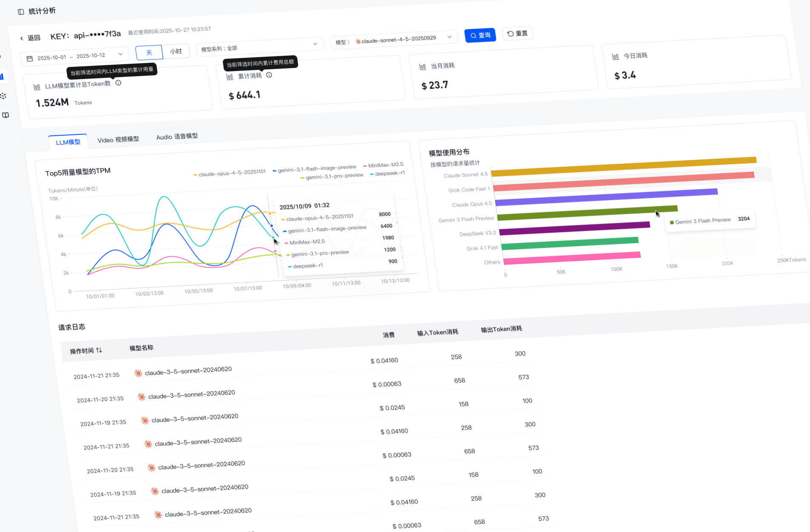Click the 模型使用分布 chart title

click(449, 152)
